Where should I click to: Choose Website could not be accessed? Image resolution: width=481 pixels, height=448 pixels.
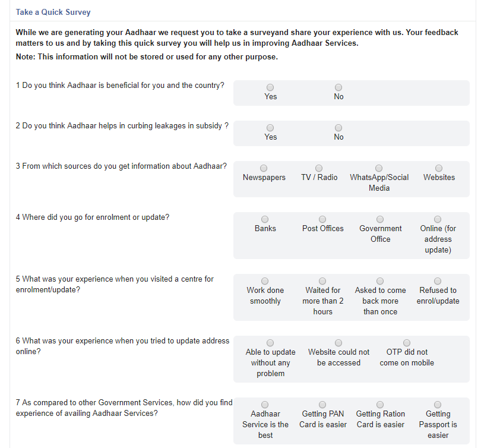tap(338, 343)
